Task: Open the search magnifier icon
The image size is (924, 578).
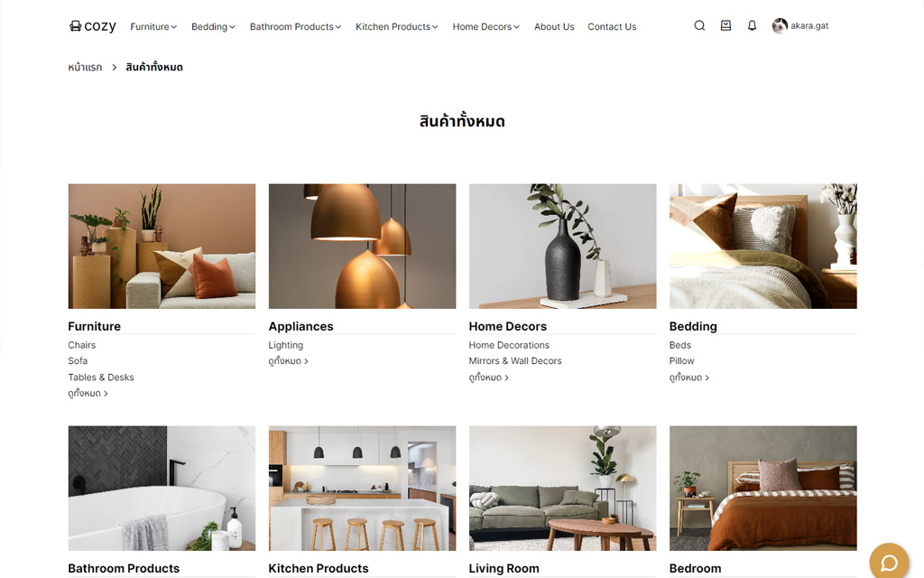Action: 699,26
